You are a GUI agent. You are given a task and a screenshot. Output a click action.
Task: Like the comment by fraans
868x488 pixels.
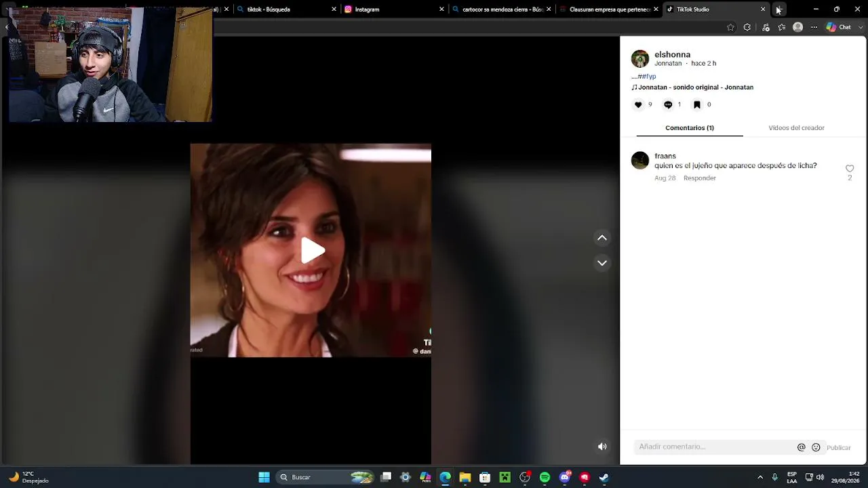click(x=850, y=169)
